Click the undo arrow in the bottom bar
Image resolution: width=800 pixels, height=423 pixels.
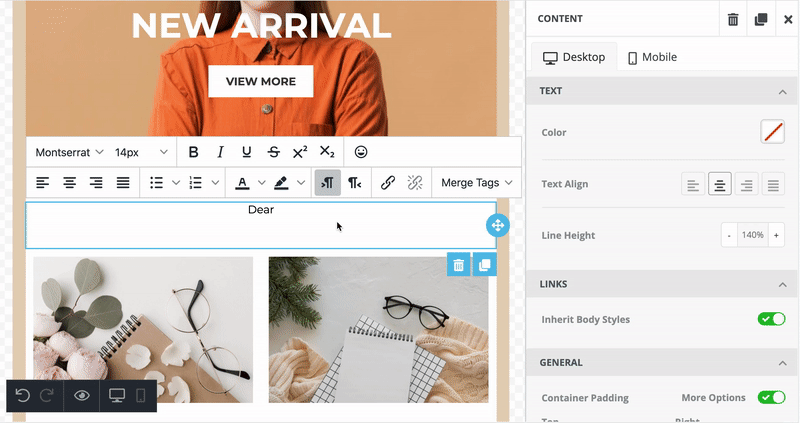pyautogui.click(x=22, y=396)
